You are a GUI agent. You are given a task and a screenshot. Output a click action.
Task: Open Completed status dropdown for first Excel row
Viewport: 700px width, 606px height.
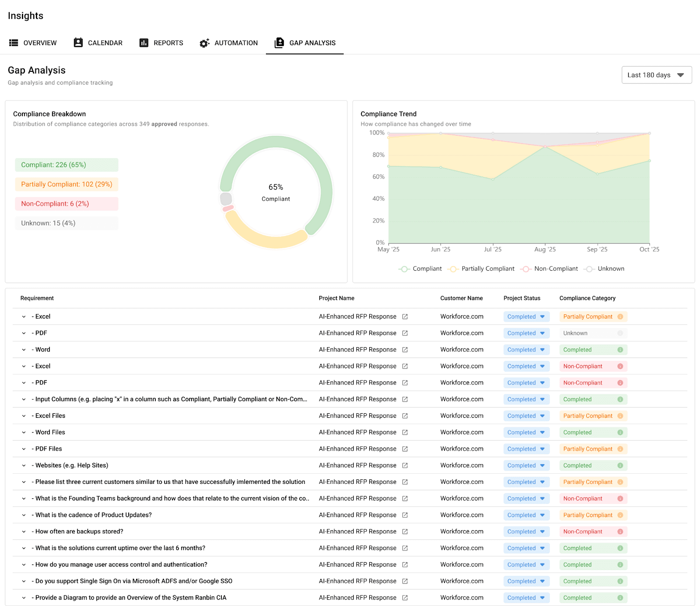click(526, 317)
